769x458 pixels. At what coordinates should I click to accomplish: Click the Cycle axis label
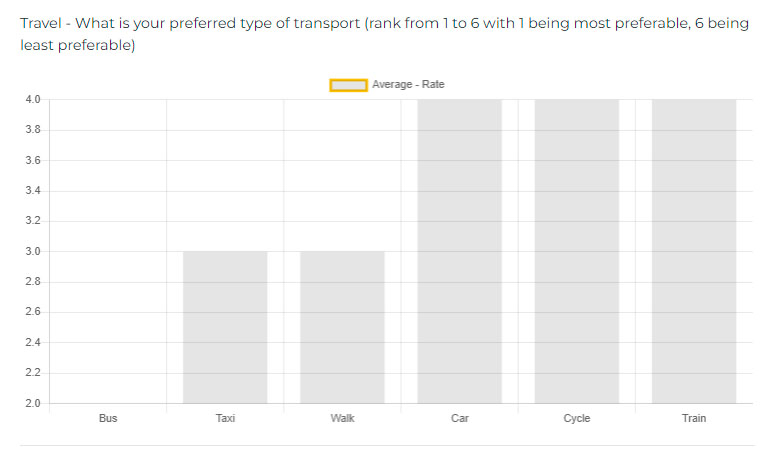[577, 418]
